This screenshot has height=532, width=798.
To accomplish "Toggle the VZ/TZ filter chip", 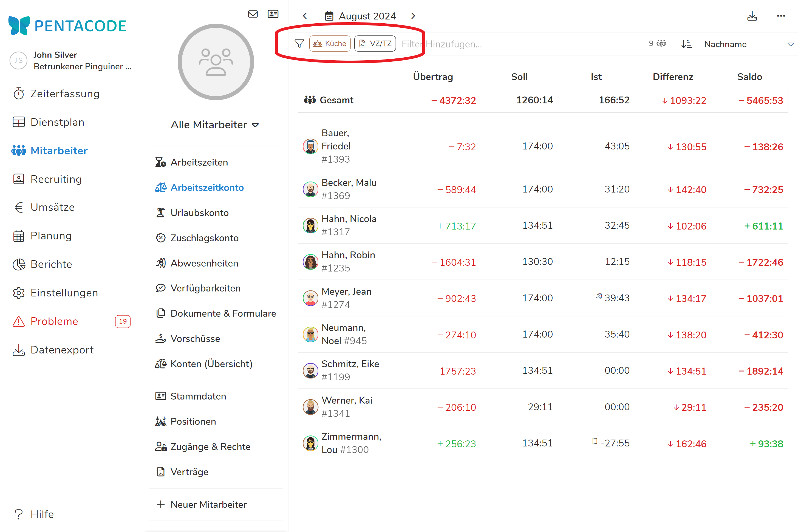I will [375, 44].
